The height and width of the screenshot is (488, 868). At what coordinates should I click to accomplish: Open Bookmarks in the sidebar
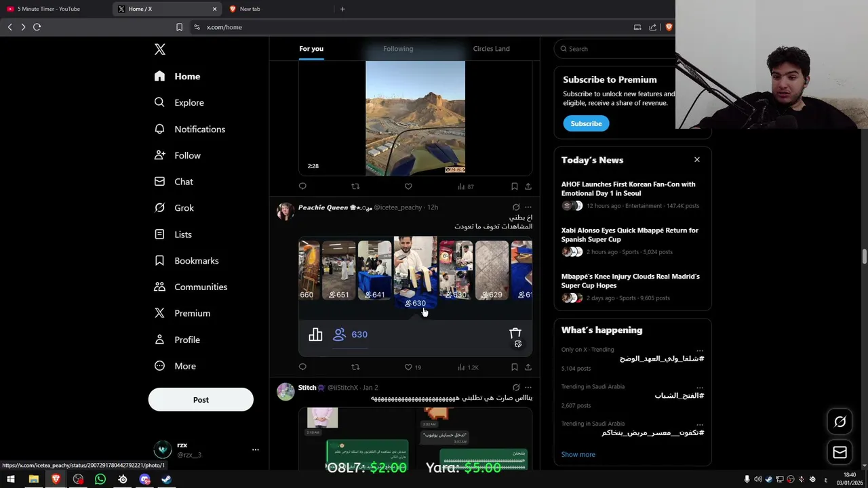point(186,261)
